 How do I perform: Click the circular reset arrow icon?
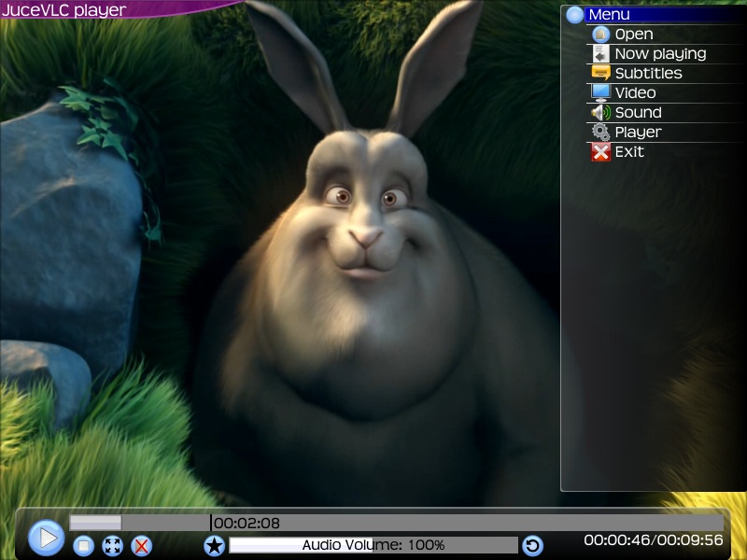(x=532, y=546)
